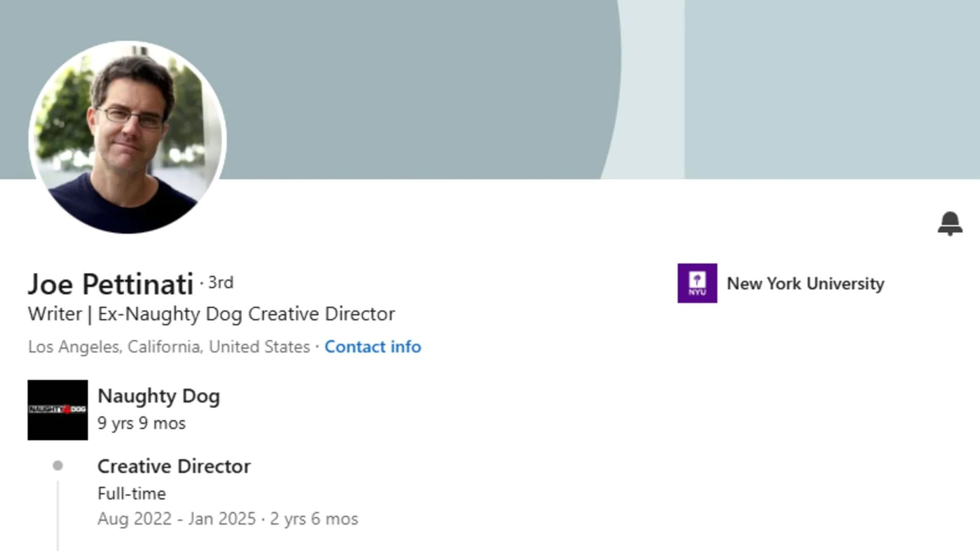
Task: Open Joe Pettinati's circular profile photo
Action: [x=127, y=137]
